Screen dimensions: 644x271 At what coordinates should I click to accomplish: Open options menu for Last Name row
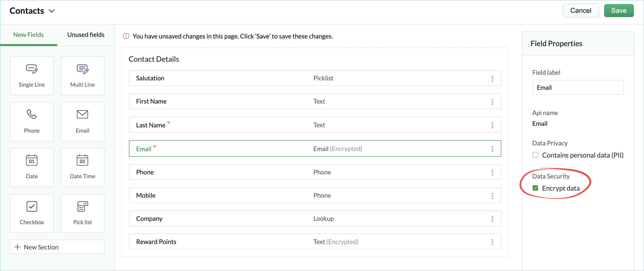click(492, 125)
